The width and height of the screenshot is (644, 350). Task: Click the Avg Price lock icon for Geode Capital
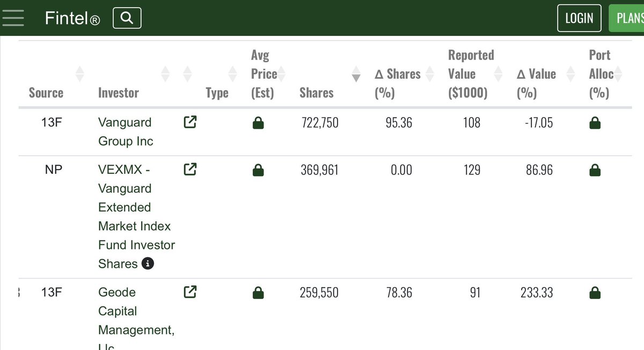tap(258, 293)
